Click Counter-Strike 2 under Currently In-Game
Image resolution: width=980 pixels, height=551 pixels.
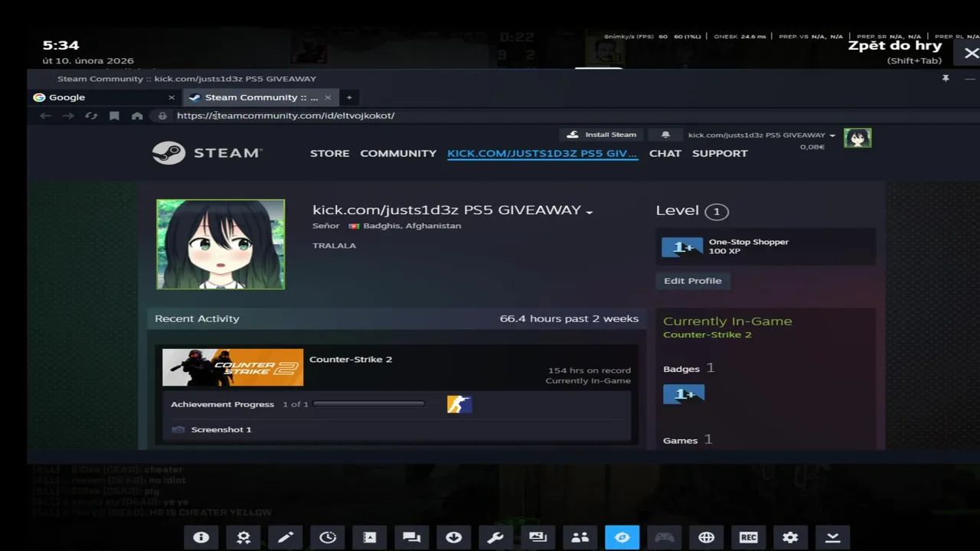(707, 334)
